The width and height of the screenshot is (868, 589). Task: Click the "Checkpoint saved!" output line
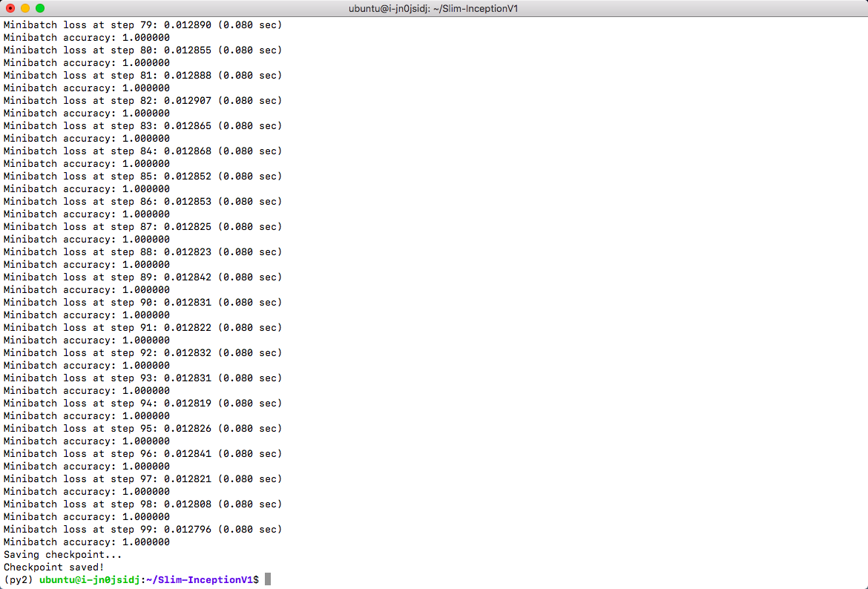(53, 567)
